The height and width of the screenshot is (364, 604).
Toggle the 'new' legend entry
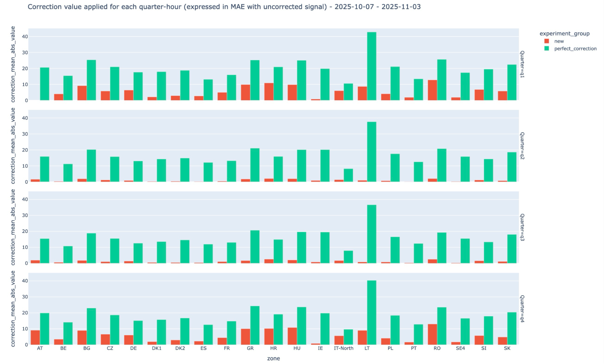pos(559,41)
